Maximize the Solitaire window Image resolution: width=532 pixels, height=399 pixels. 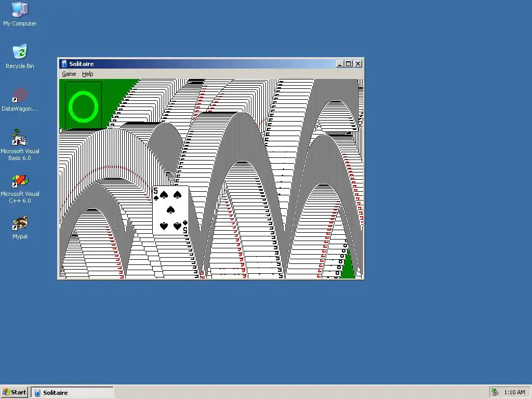pyautogui.click(x=349, y=64)
